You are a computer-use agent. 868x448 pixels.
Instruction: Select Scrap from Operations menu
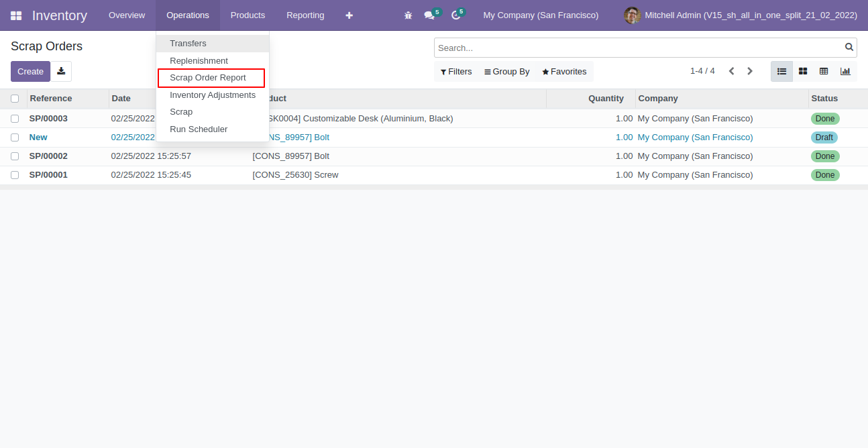click(x=213, y=112)
